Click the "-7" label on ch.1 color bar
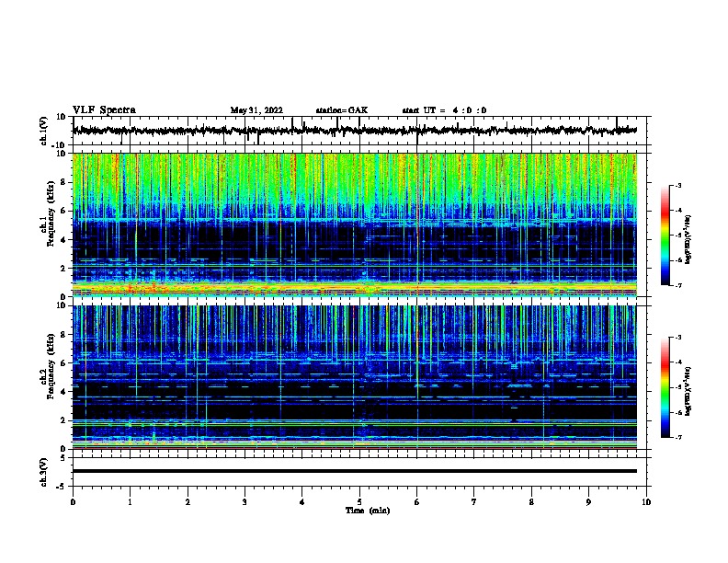728x563 pixels. coord(677,285)
